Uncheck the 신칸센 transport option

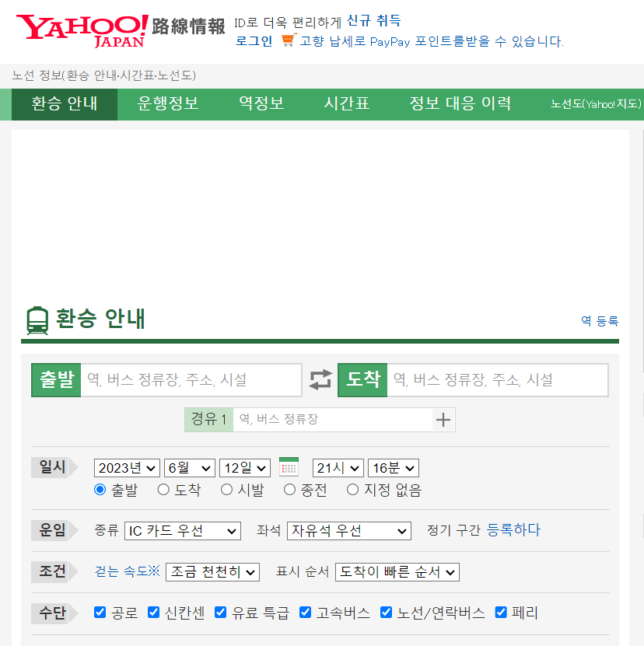coord(153,613)
